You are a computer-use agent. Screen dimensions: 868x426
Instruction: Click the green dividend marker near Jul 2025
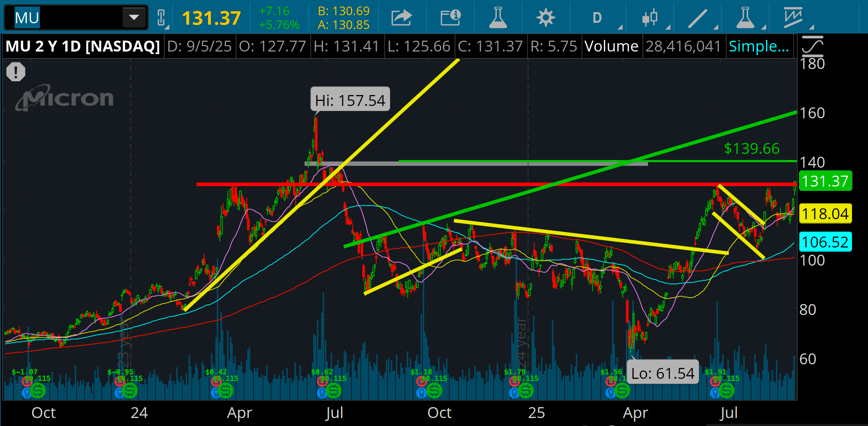[727, 391]
